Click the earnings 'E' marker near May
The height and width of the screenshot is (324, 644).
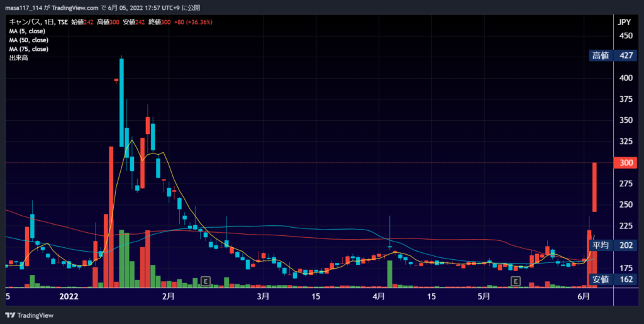pyautogui.click(x=516, y=281)
